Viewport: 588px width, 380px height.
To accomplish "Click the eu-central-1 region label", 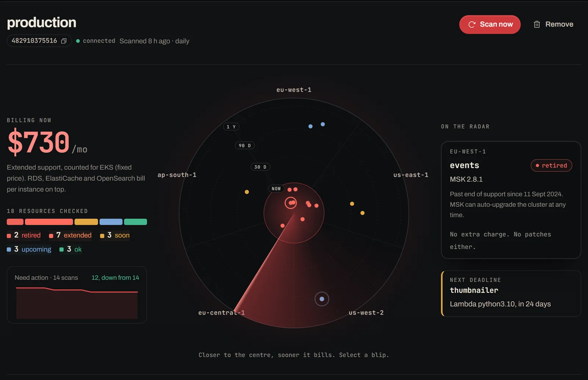I will (x=222, y=313).
